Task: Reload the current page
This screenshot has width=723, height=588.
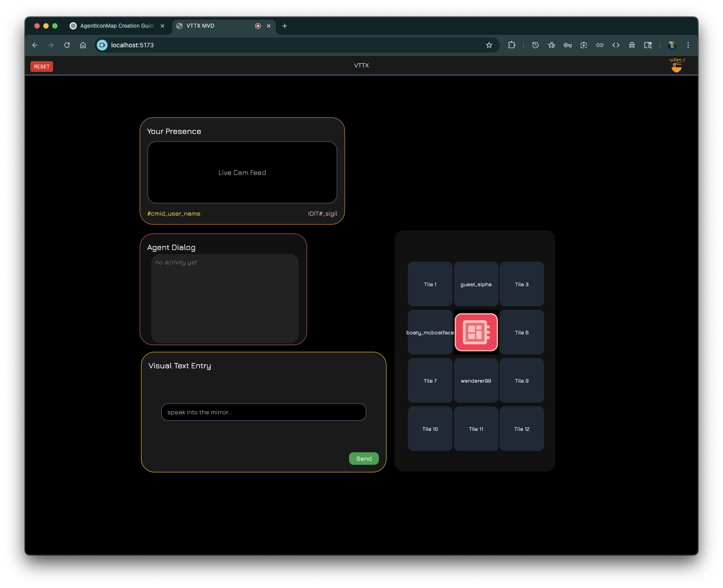Action: tap(67, 45)
